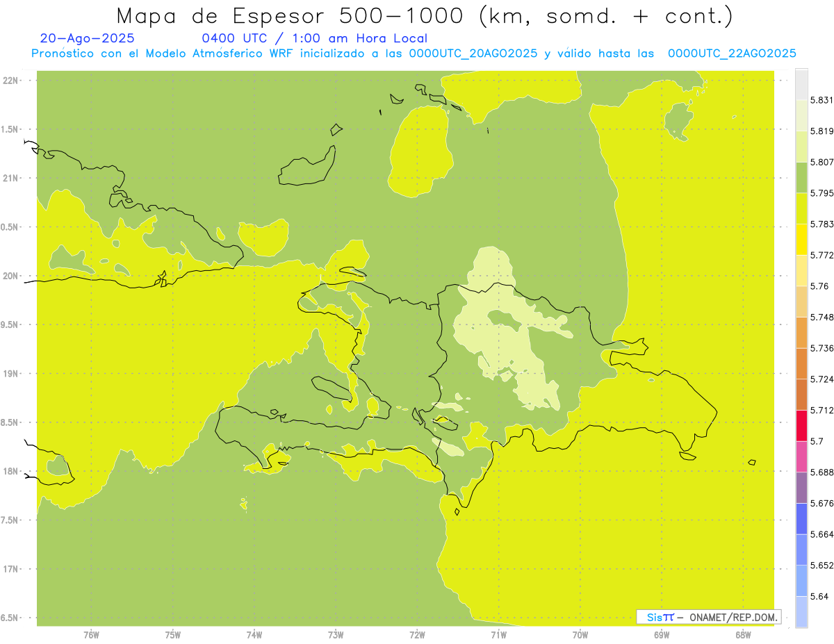Pick the red swatch between 5.7 and 5.712
The image size is (834, 644).
pyautogui.click(x=801, y=426)
